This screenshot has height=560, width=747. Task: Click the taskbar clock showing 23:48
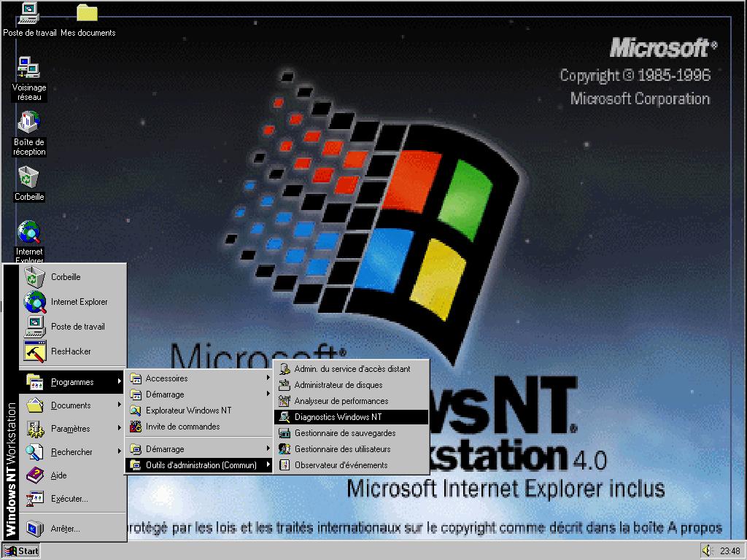(x=729, y=551)
